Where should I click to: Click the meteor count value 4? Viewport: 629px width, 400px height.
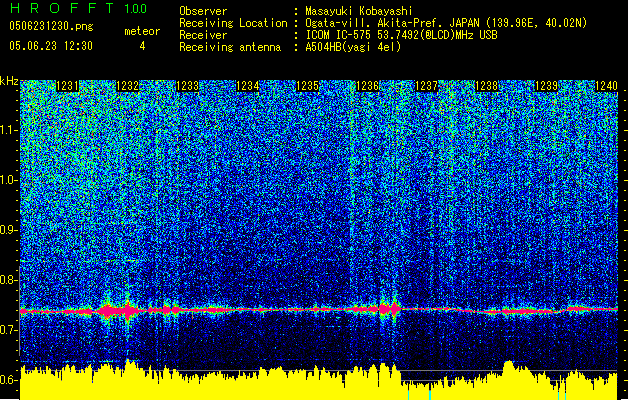coord(142,46)
